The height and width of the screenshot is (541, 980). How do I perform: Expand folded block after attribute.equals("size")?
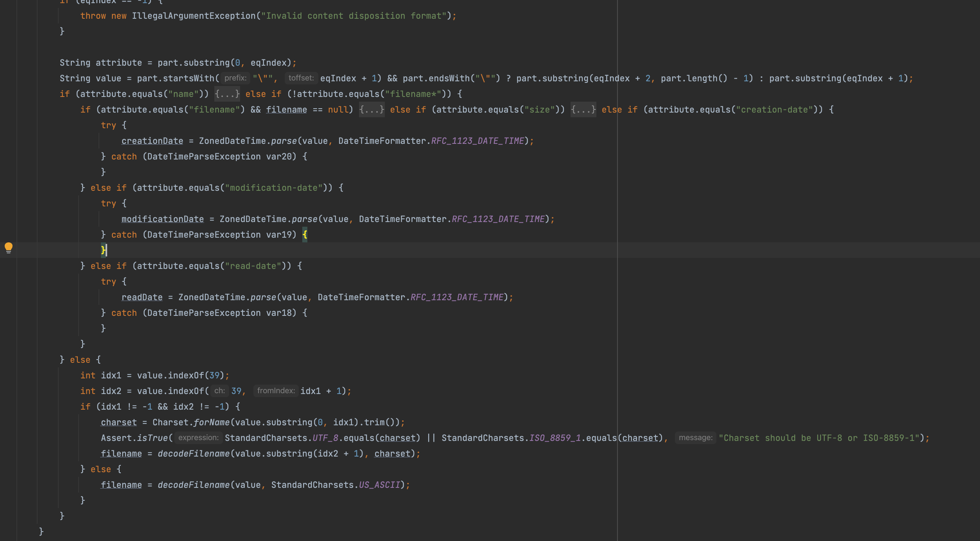point(583,110)
